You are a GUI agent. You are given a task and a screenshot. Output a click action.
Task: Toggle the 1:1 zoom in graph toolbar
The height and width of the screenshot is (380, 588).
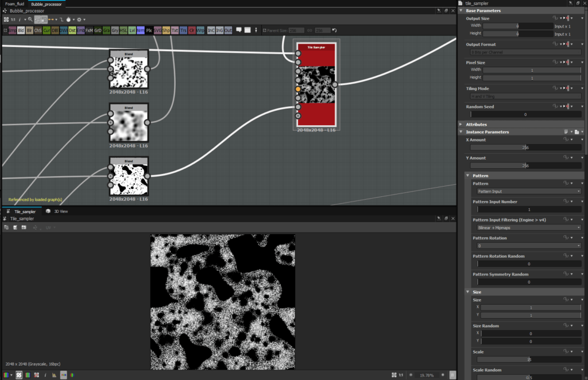[13, 20]
